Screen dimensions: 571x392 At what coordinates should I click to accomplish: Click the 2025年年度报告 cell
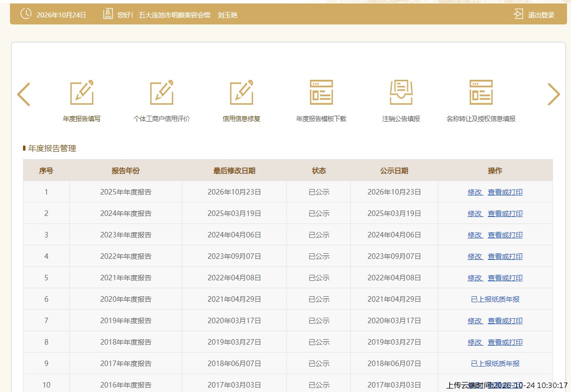coord(126,192)
